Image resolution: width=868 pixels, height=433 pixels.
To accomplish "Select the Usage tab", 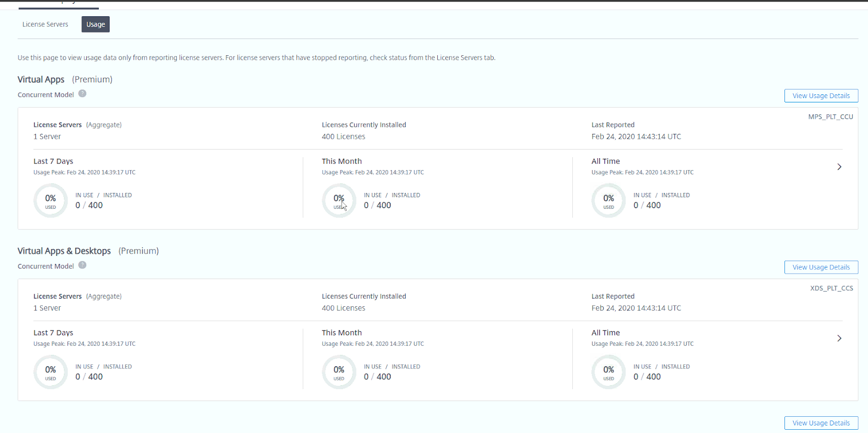I will 95,24.
